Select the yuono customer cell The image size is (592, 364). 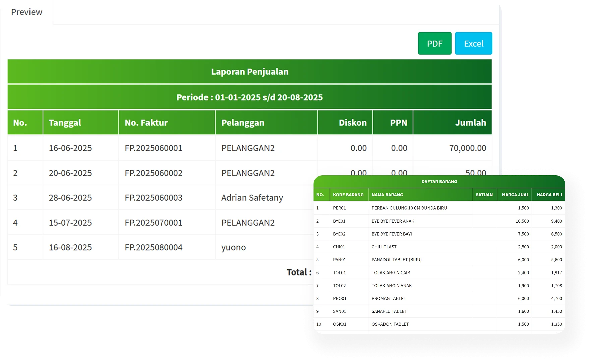tap(233, 247)
